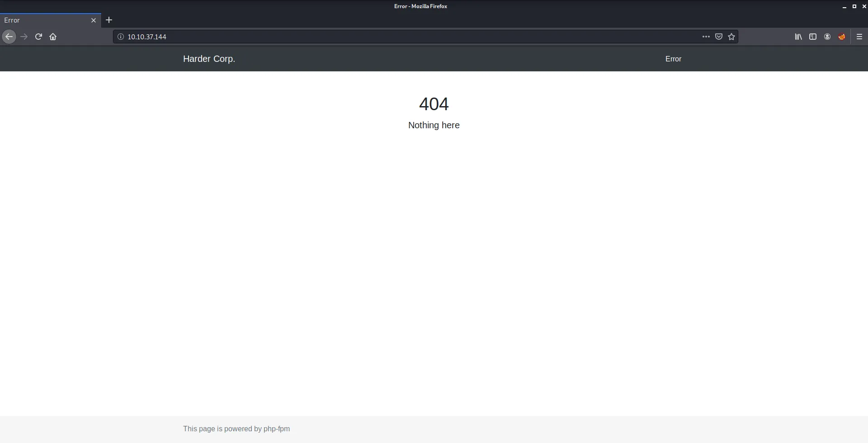Open the Firefox account menu
This screenshot has width=868, height=443.
point(827,37)
